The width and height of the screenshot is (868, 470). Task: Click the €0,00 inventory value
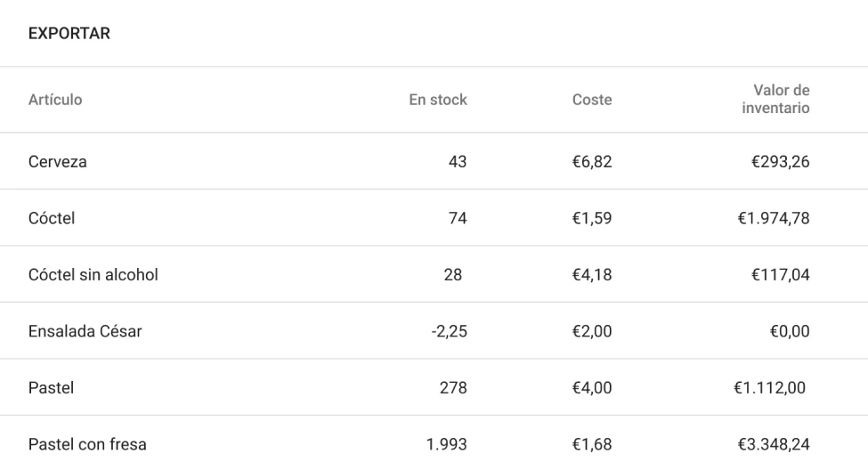pos(788,332)
